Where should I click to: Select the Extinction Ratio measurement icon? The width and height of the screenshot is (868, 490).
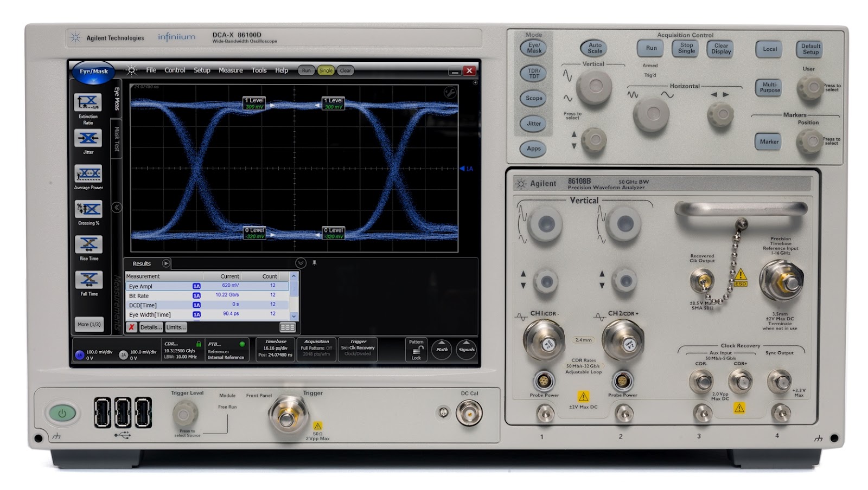pyautogui.click(x=88, y=102)
